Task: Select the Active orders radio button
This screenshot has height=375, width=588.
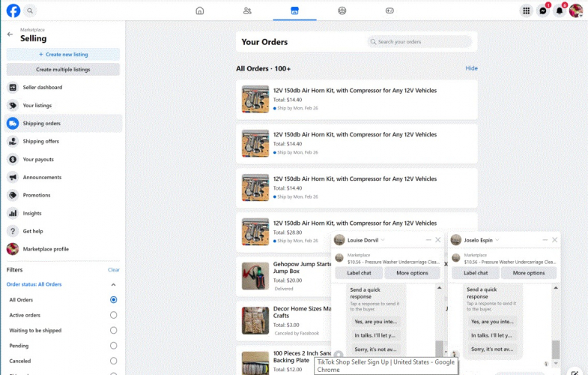Action: tap(113, 315)
